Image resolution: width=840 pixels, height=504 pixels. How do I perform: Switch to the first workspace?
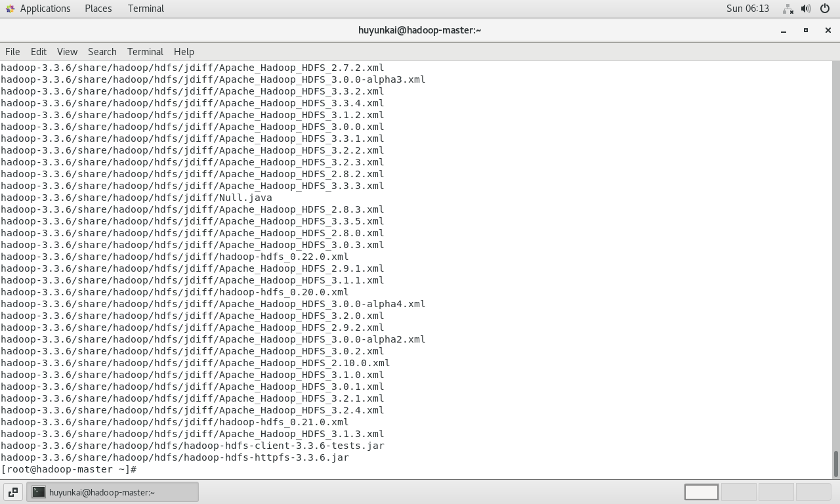tap(702, 492)
